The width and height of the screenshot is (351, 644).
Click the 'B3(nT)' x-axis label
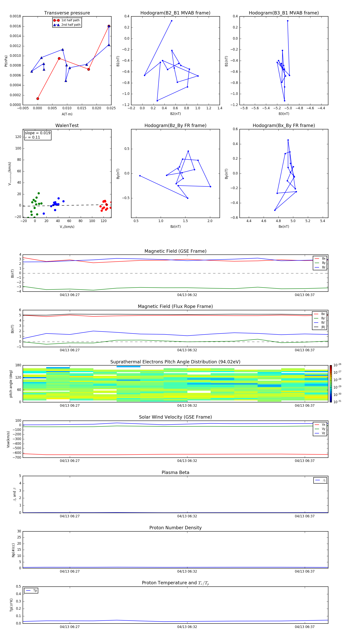click(284, 114)
